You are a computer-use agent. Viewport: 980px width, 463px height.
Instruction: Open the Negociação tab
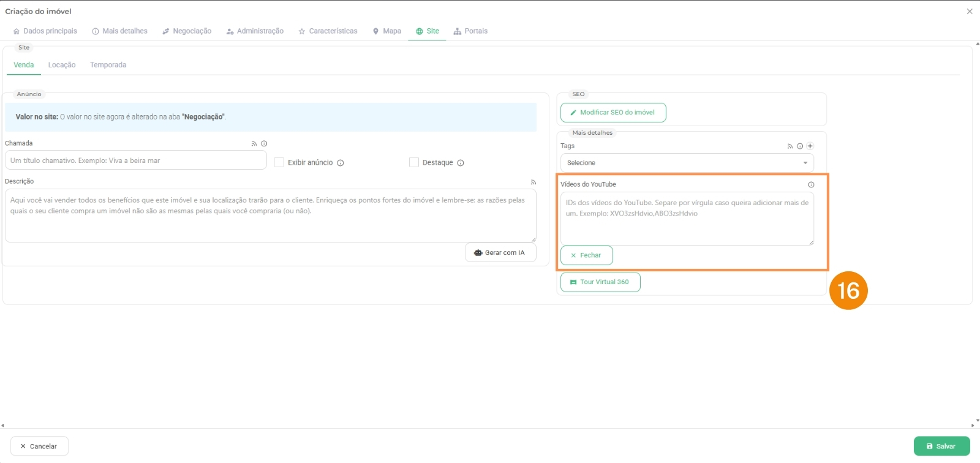(187, 31)
